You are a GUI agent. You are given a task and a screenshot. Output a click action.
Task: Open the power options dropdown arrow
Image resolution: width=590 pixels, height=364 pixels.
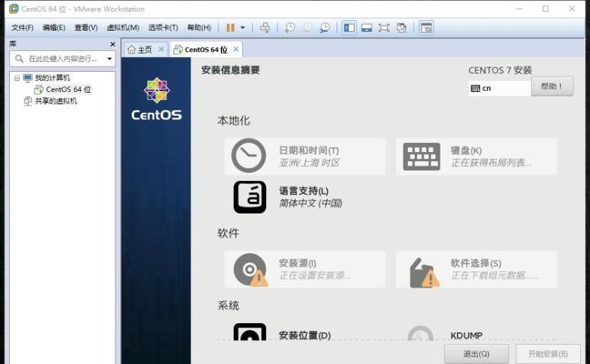(243, 27)
